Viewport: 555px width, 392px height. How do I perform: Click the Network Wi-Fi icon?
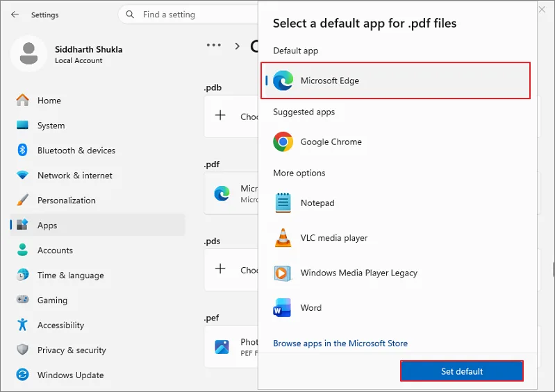pyautogui.click(x=22, y=175)
